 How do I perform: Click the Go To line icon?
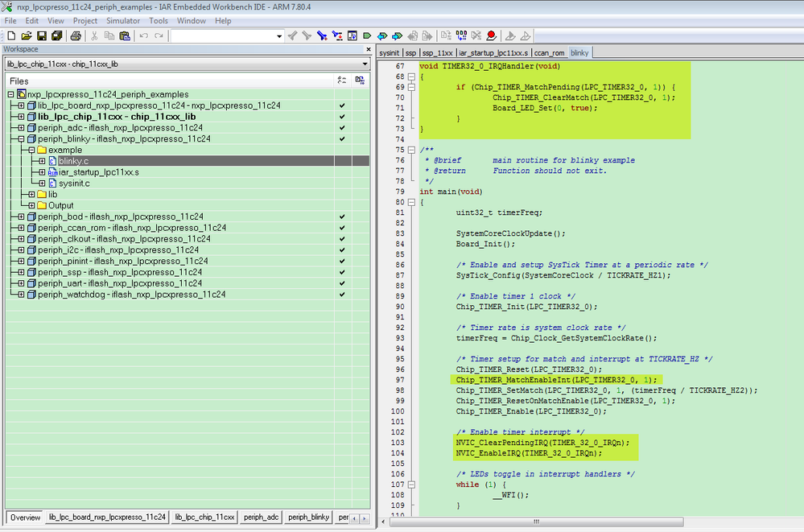[x=353, y=36]
